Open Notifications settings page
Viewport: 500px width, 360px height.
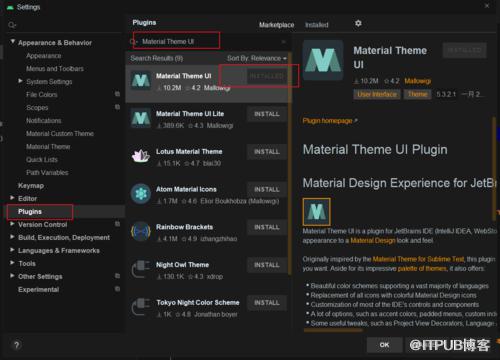click(x=44, y=121)
